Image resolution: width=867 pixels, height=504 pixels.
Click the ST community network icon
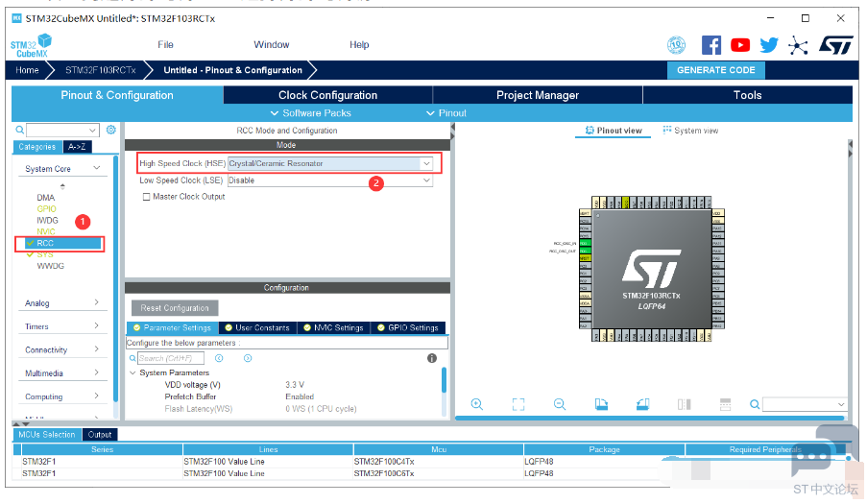[798, 45]
